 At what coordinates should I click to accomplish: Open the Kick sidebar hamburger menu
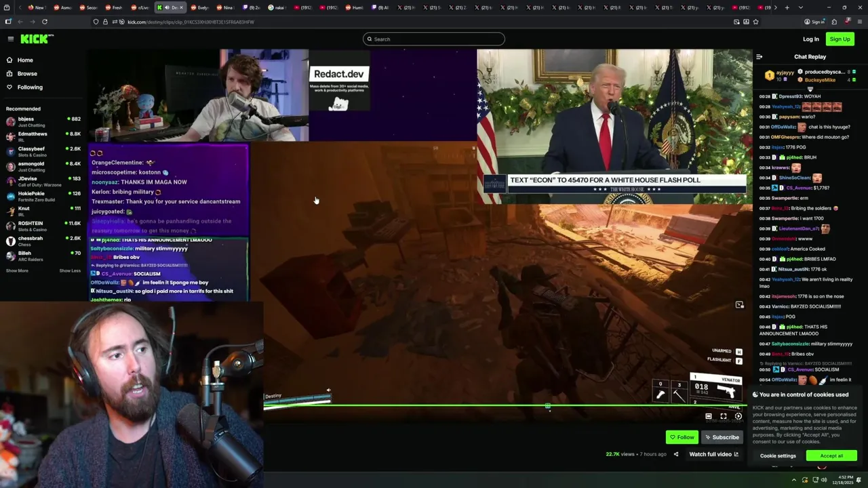[10, 39]
